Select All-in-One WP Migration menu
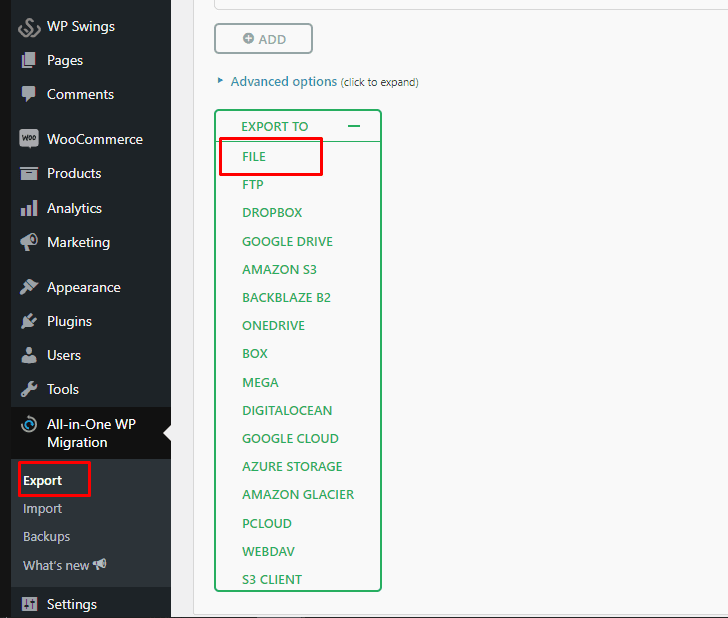 tap(91, 433)
